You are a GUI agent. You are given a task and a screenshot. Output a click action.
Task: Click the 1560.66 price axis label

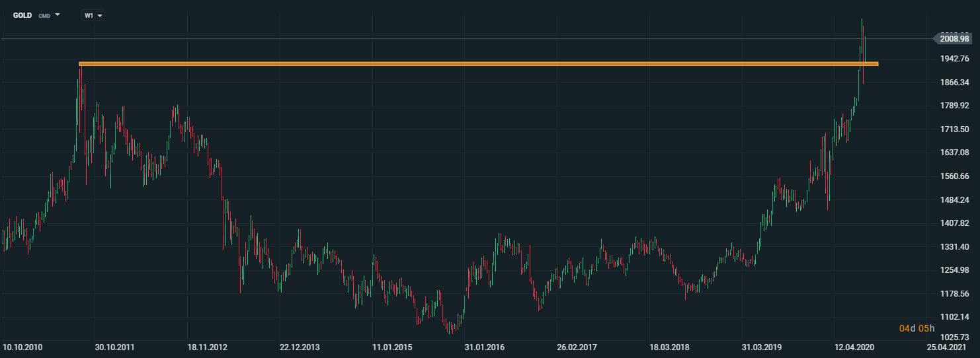954,176
